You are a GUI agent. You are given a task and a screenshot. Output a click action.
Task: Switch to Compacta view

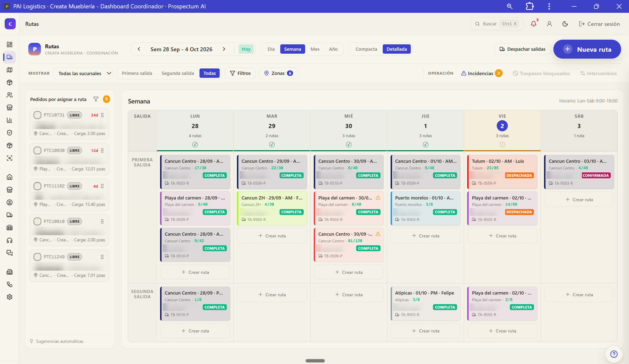pyautogui.click(x=366, y=49)
